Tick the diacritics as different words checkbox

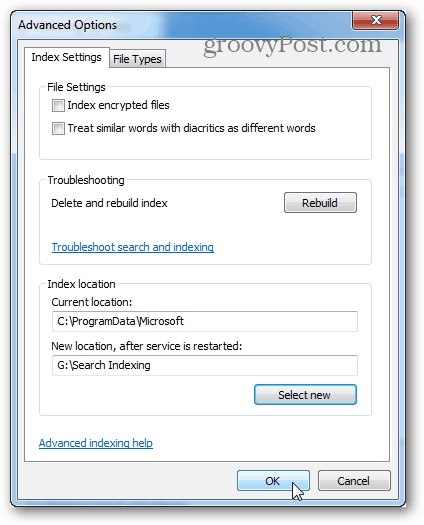pos(58,128)
